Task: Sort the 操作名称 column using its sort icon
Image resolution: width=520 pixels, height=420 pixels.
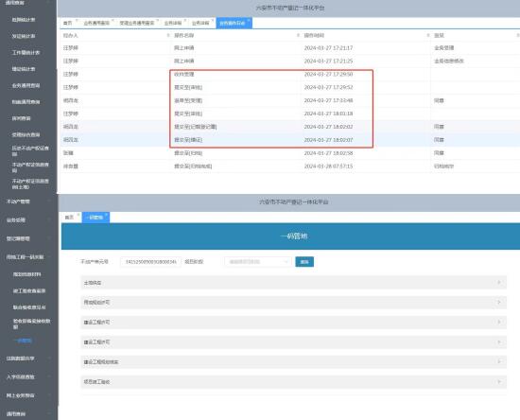Action: point(298,35)
